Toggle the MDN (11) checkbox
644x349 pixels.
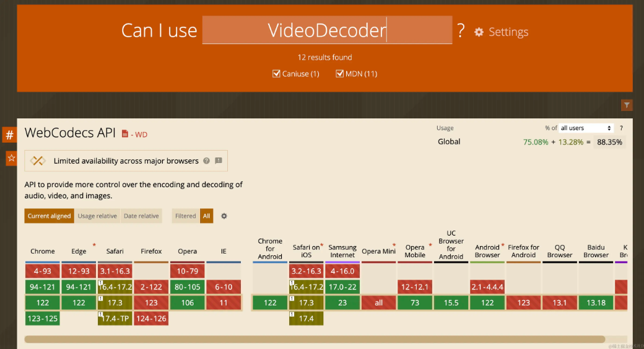click(340, 74)
